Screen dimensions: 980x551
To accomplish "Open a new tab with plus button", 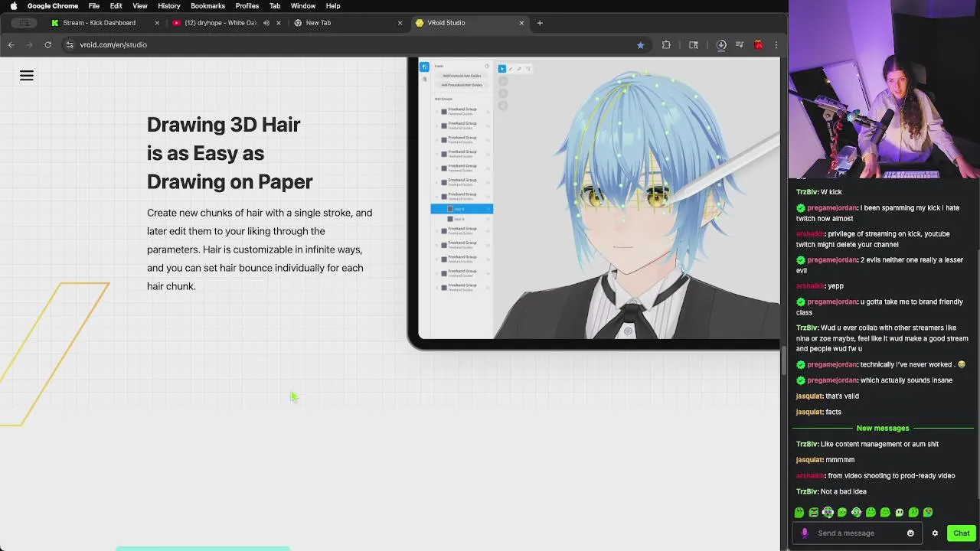I will (540, 23).
